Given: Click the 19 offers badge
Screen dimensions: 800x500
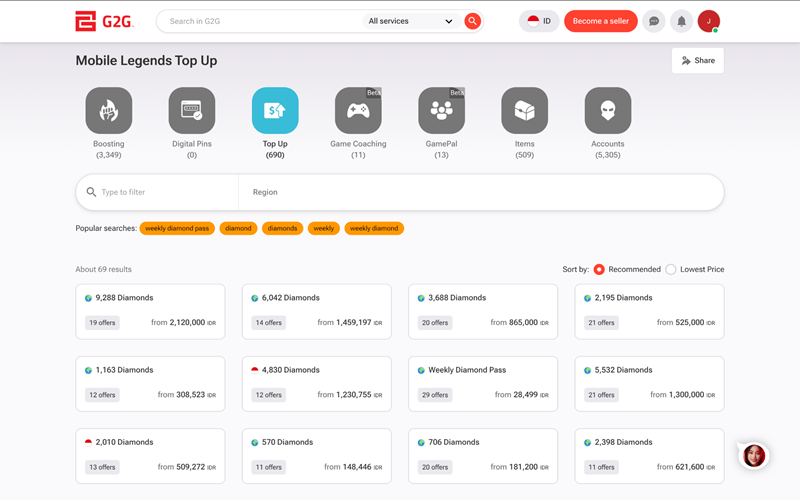Looking at the screenshot, I should tap(102, 323).
